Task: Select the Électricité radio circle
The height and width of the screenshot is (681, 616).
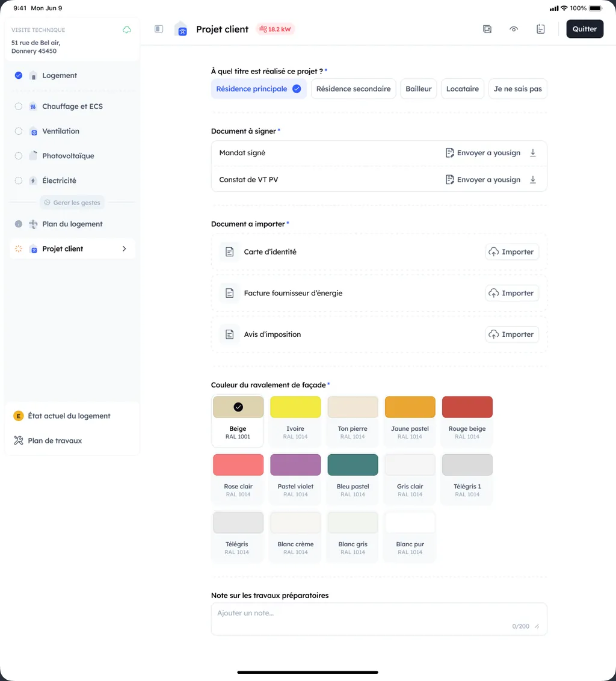Action: tap(18, 180)
